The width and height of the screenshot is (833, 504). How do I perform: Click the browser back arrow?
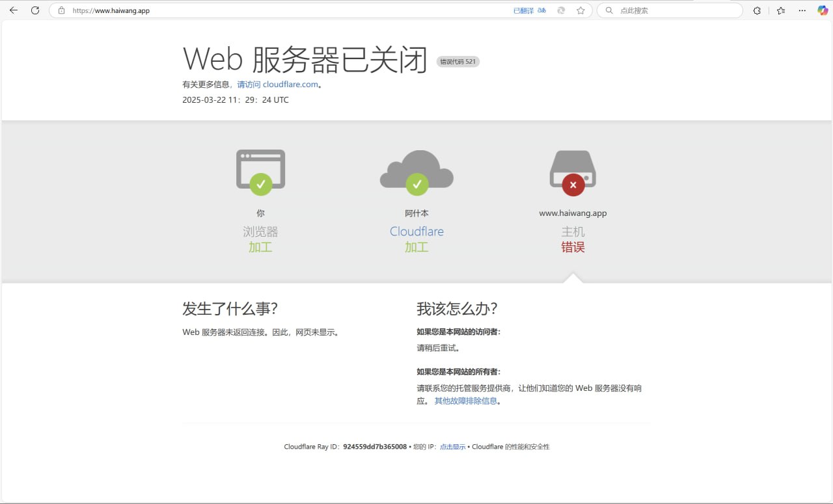(x=14, y=10)
